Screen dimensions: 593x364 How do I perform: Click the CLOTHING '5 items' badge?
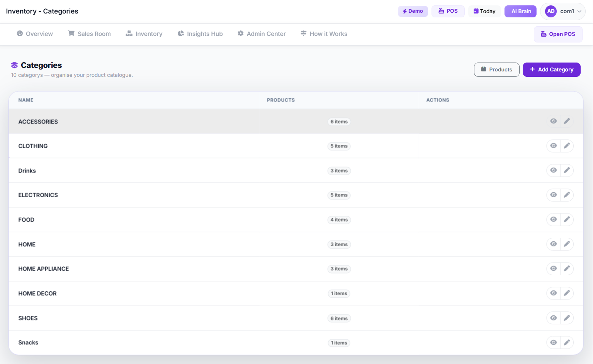click(x=339, y=146)
